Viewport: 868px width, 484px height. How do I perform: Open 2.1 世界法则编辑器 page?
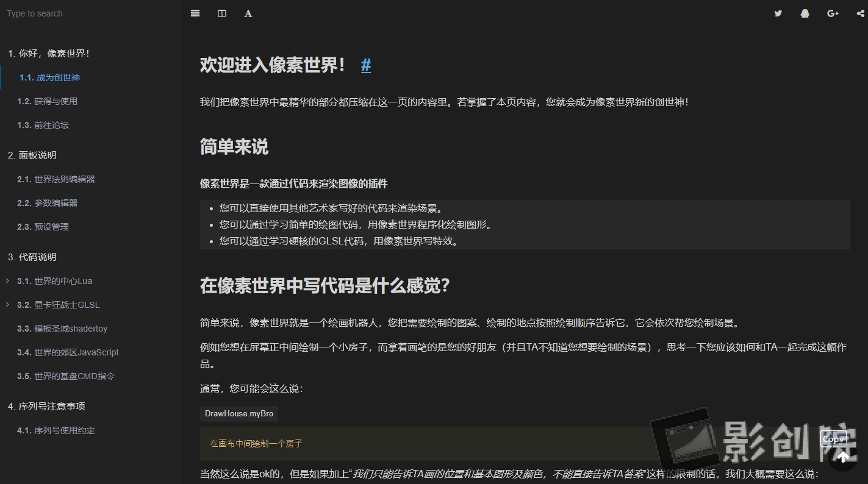56,179
